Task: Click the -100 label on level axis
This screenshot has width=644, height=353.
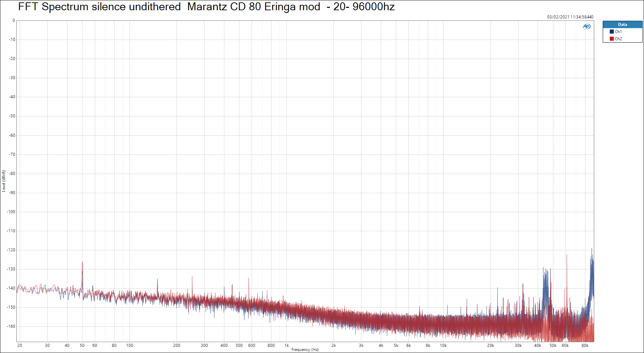Action: [x=11, y=212]
